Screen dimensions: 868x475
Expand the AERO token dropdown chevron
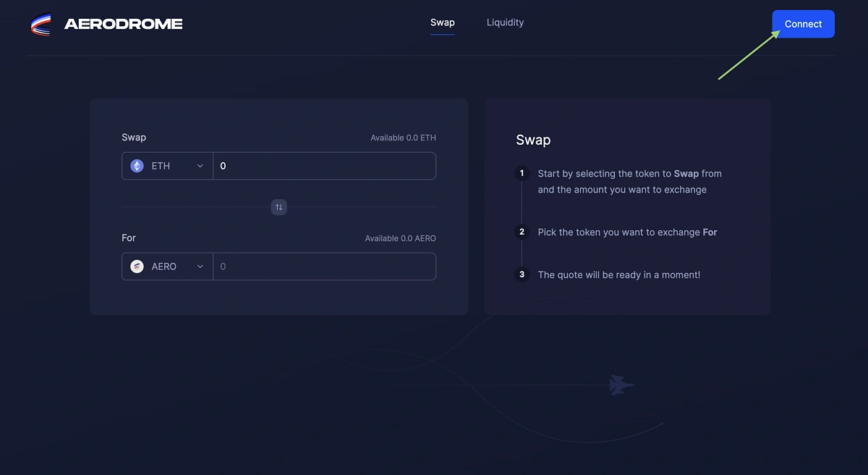pos(200,266)
